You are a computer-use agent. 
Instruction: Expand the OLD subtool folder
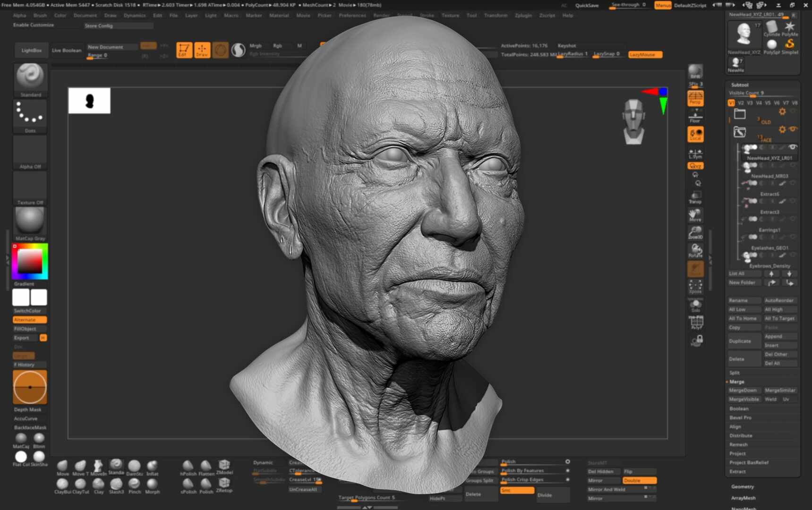(x=740, y=113)
